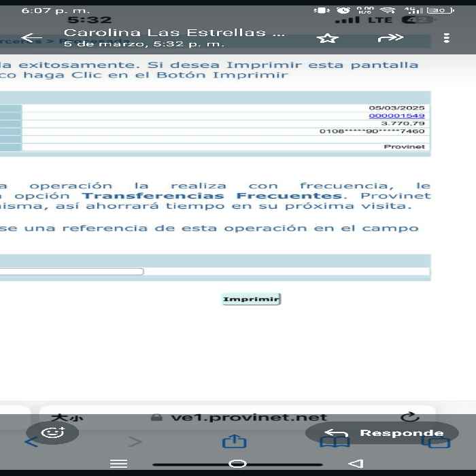The image size is (476, 476).
Task: Tap the text size button in address bar
Action: tap(67, 418)
